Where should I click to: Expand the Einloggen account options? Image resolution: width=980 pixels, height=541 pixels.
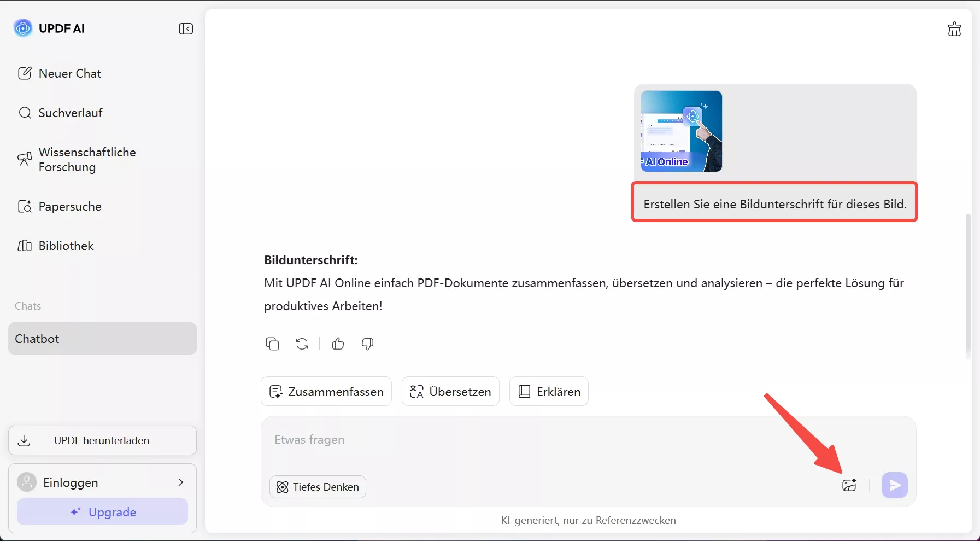pyautogui.click(x=181, y=482)
